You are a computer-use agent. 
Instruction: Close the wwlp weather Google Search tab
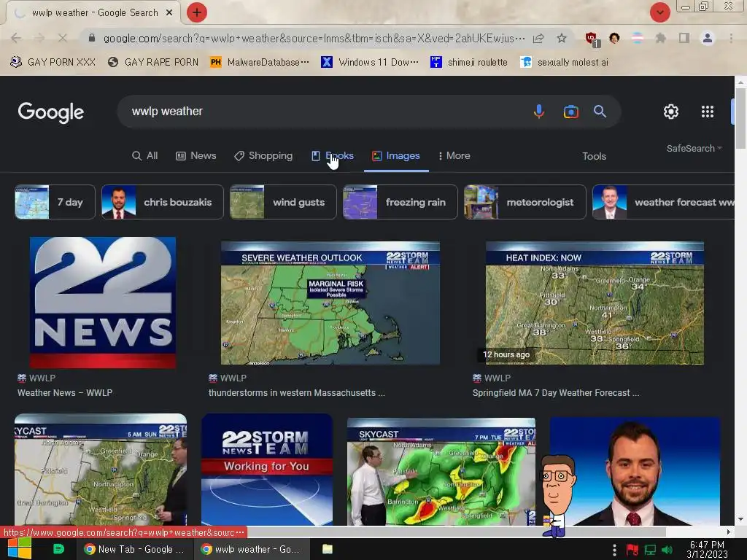pyautogui.click(x=169, y=13)
